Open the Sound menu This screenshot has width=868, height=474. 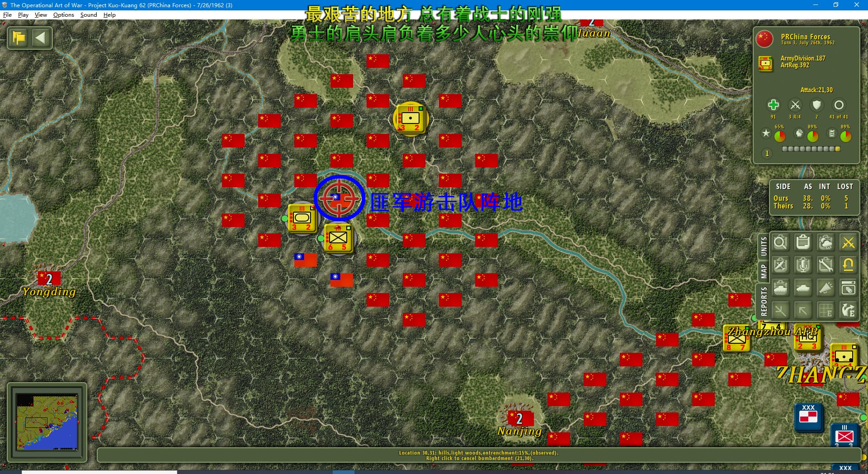(x=89, y=14)
